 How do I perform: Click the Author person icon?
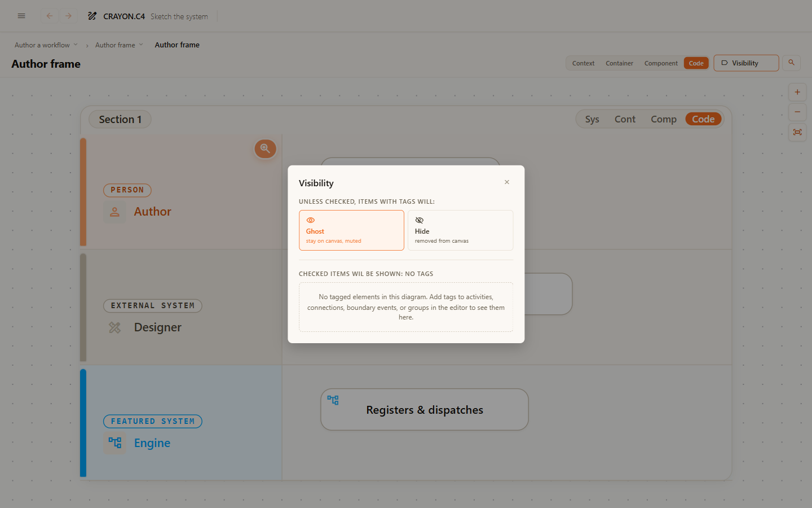[114, 212]
